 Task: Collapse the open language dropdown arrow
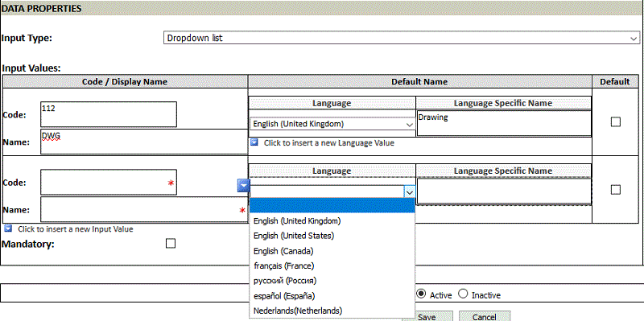pos(410,191)
